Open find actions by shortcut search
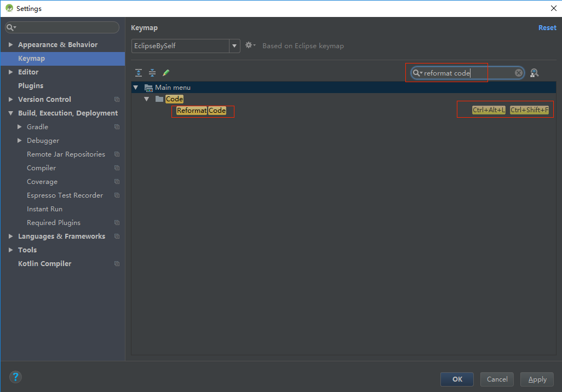 pos(534,72)
